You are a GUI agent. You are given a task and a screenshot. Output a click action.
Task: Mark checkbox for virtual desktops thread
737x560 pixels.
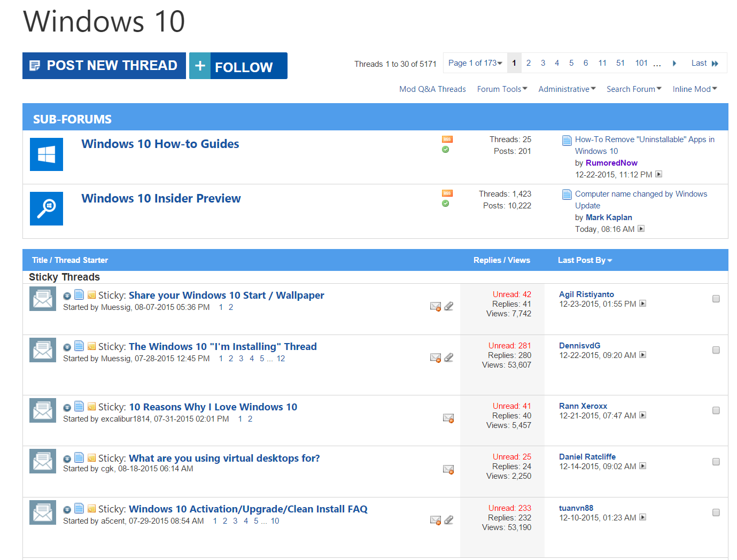point(716,462)
